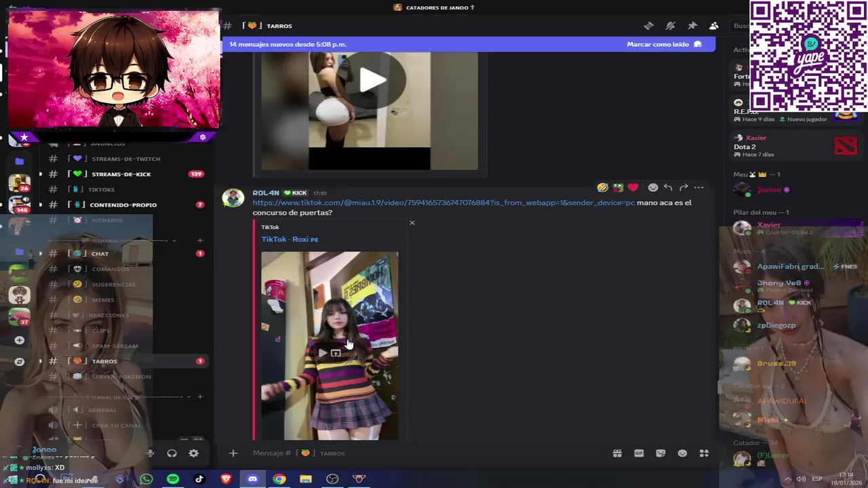The image size is (868, 488).
Task: Show pinned messages pin icon
Action: coord(692,26)
